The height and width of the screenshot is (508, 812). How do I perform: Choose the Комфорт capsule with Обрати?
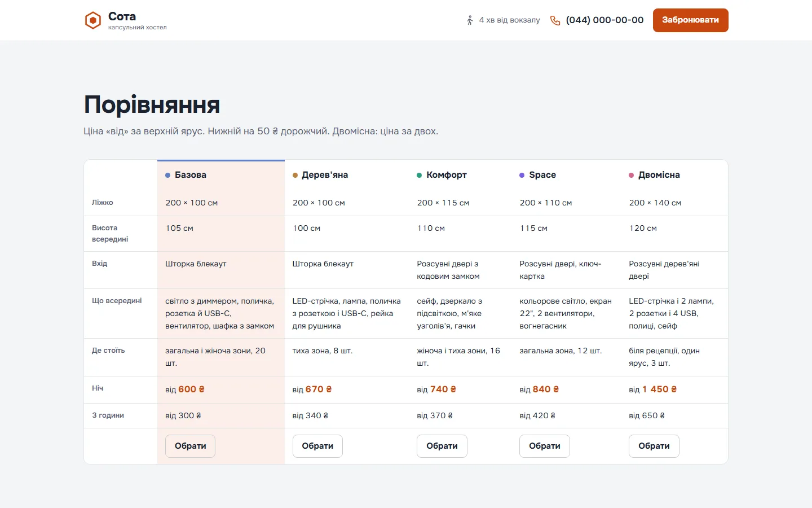[442, 446]
